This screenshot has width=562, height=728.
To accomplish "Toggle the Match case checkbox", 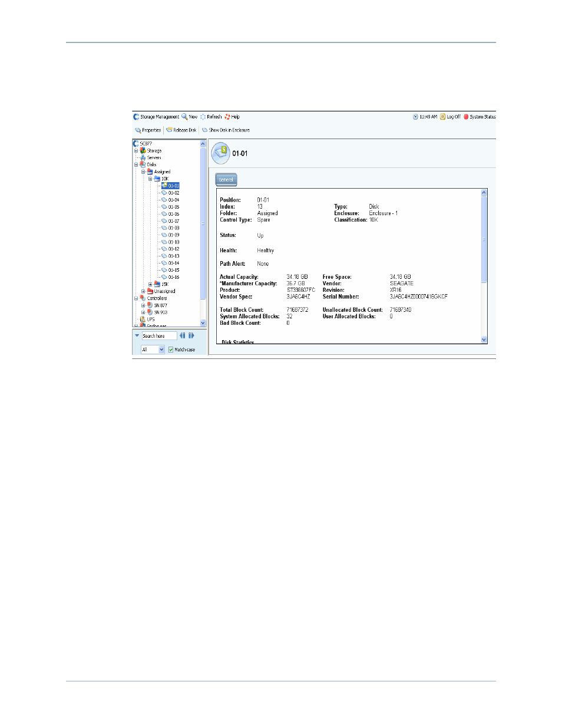I will tap(171, 350).
